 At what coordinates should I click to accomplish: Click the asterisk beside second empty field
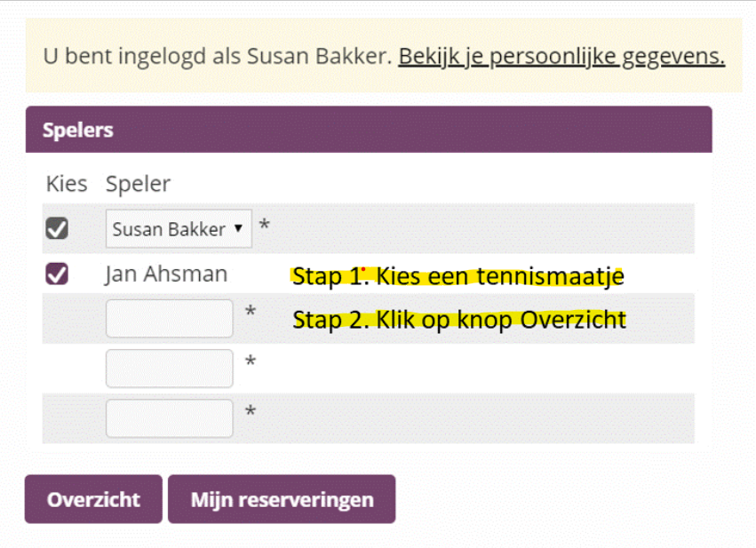(x=251, y=361)
